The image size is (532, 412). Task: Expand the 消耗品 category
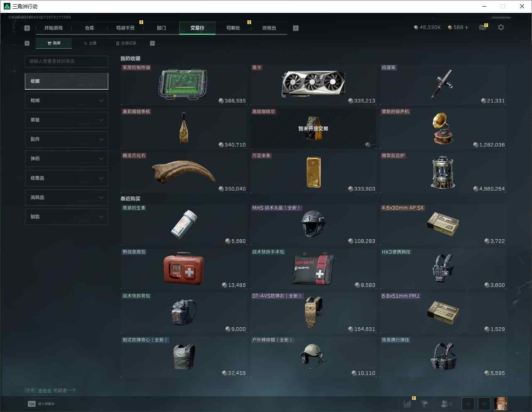[x=66, y=197]
